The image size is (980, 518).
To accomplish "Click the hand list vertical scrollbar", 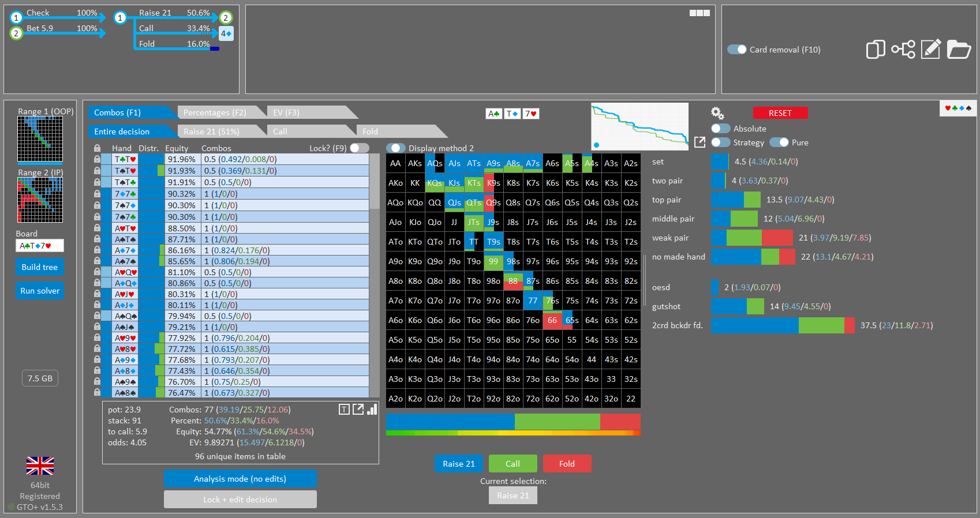I will pyautogui.click(x=374, y=276).
